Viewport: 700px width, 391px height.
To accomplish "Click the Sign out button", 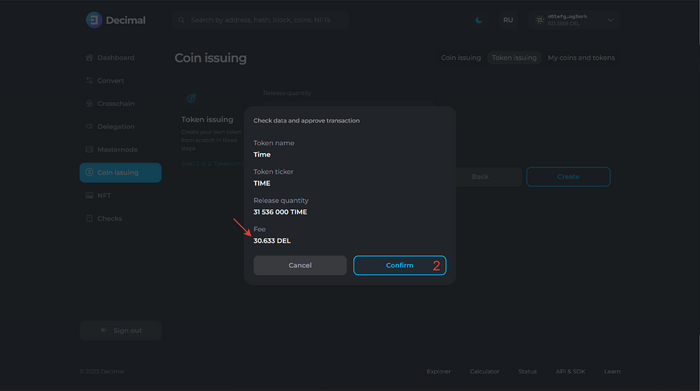I will click(x=121, y=330).
